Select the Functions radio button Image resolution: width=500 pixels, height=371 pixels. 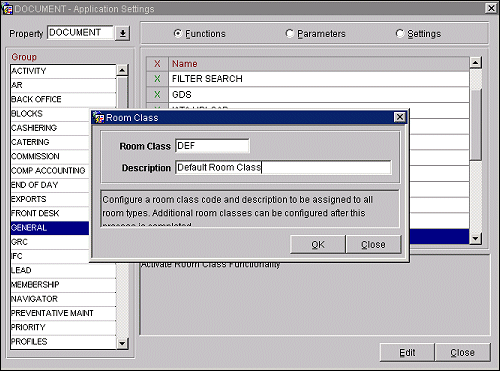click(178, 33)
